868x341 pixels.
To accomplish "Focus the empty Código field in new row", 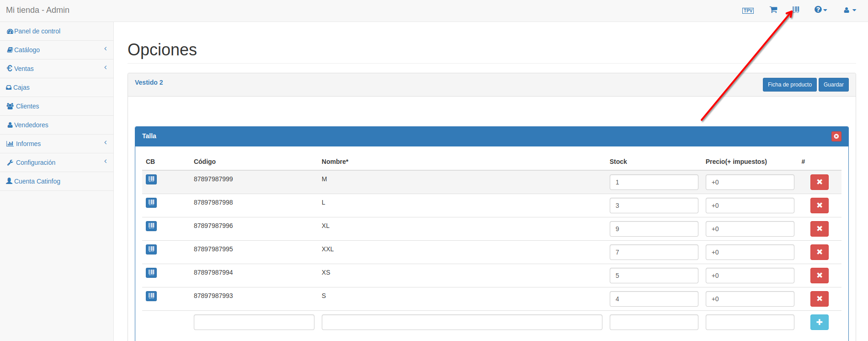I will 254,322.
